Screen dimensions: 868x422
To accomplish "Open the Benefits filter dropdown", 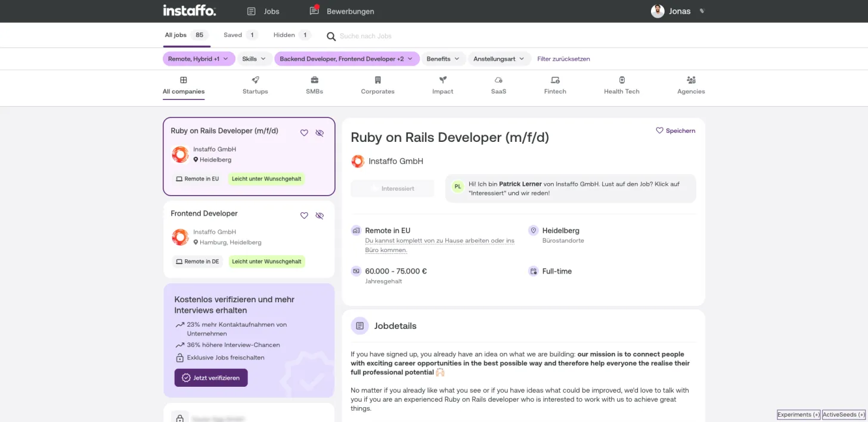I will (443, 59).
